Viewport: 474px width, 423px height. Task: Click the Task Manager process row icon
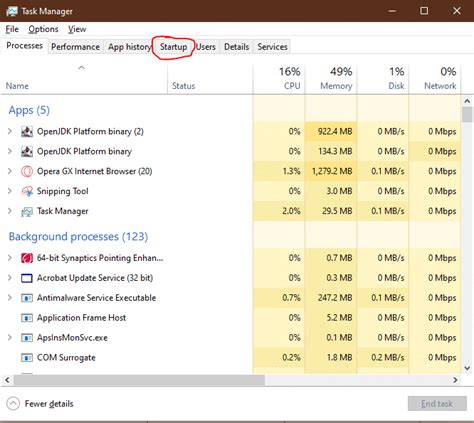pyautogui.click(x=27, y=211)
